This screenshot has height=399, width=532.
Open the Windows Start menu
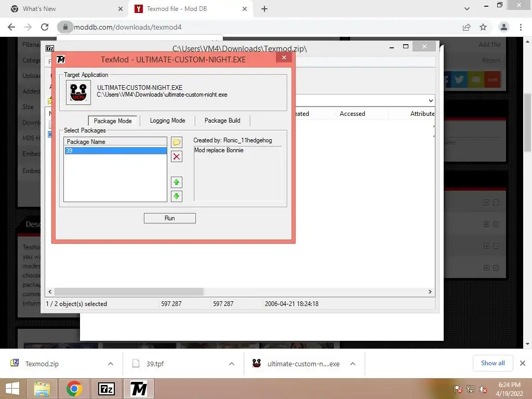[12, 389]
